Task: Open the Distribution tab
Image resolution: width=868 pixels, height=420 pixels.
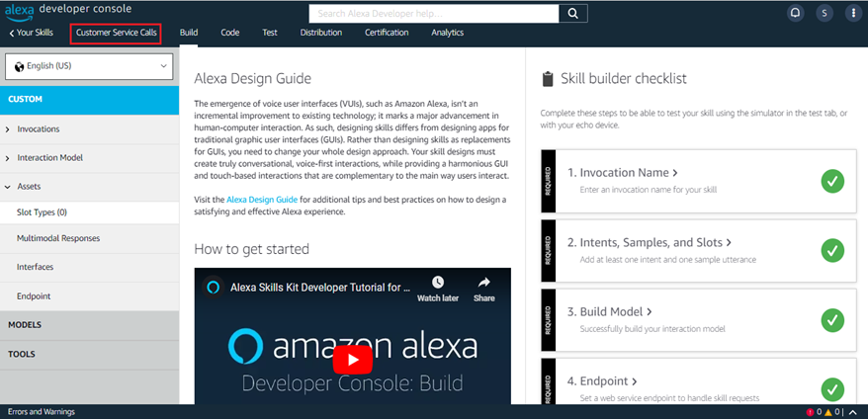Action: click(320, 33)
